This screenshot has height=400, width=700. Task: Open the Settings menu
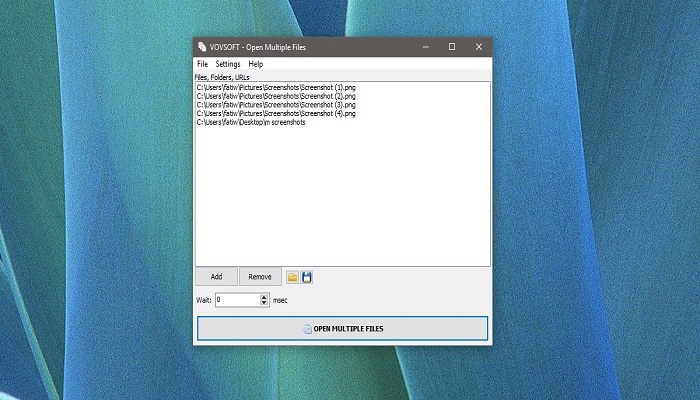pyautogui.click(x=228, y=64)
